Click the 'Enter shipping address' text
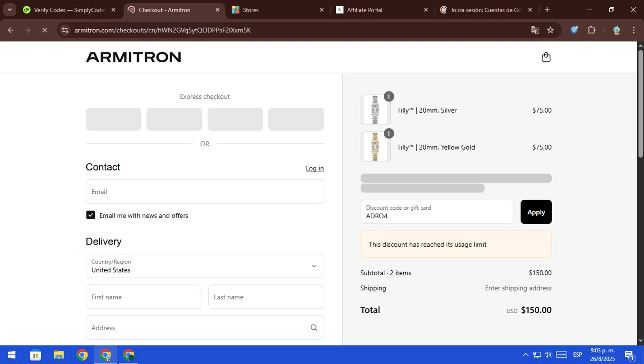The width and height of the screenshot is (644, 364). pyautogui.click(x=518, y=288)
